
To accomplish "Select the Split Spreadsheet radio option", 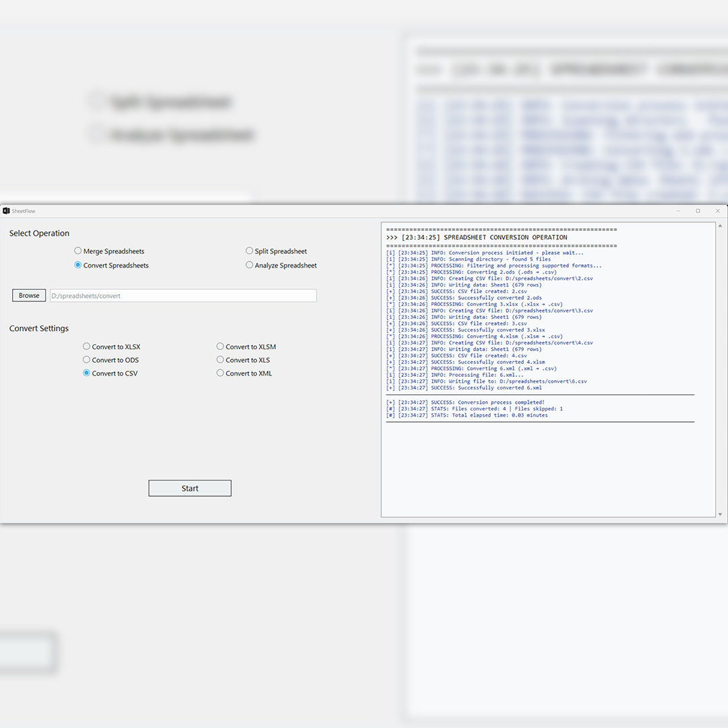I will tap(276, 251).
